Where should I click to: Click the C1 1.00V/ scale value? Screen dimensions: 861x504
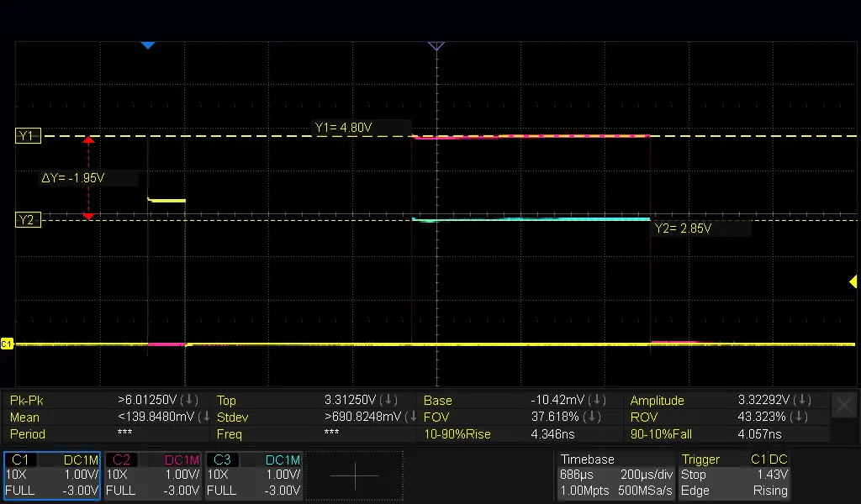tap(82, 475)
